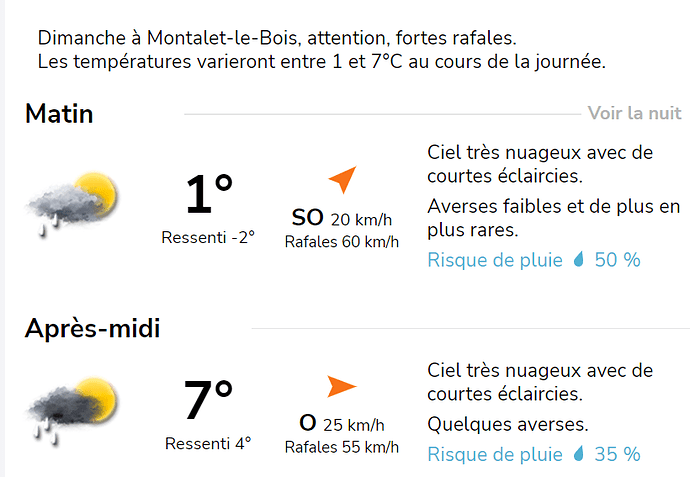The image size is (690, 477).
Task: Click the 'O 25 km/h' wind label
Action: [x=342, y=424]
